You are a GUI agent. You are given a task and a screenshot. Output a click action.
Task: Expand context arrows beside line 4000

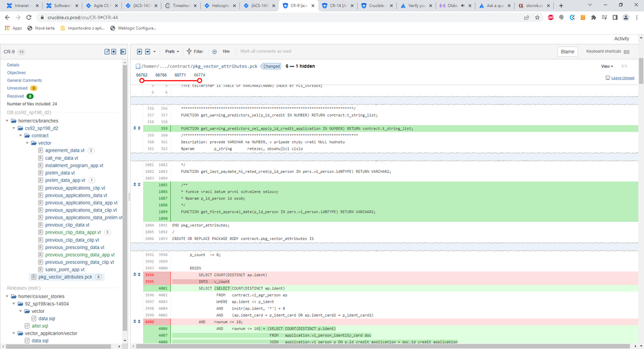(137, 321)
